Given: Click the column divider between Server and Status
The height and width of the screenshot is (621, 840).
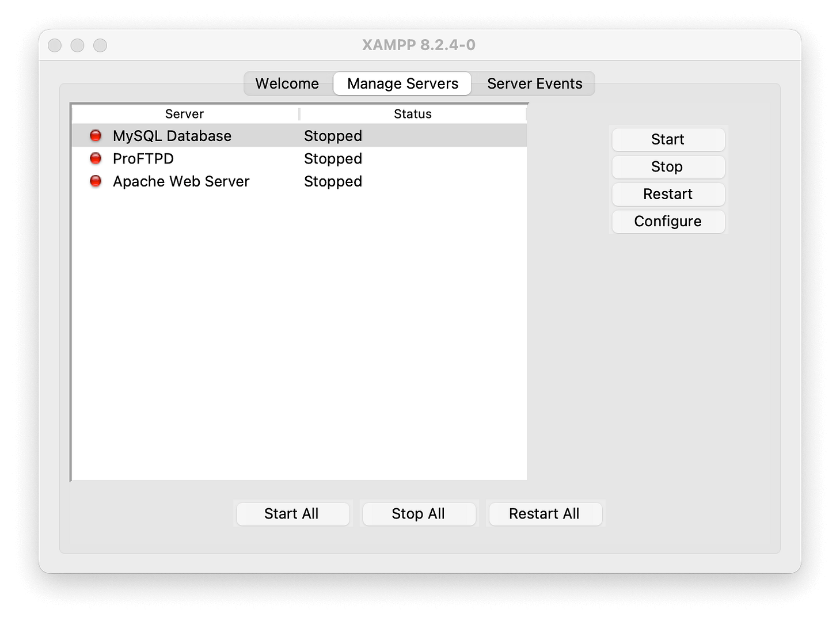Looking at the screenshot, I should pos(299,113).
